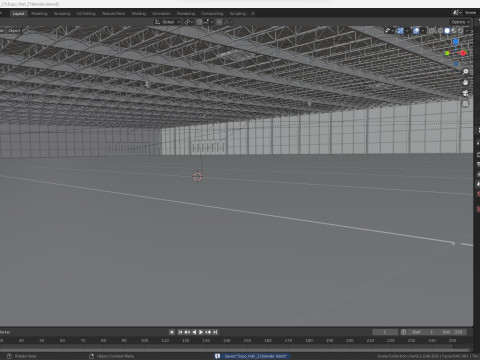Toggle viewport overlays

(416, 31)
